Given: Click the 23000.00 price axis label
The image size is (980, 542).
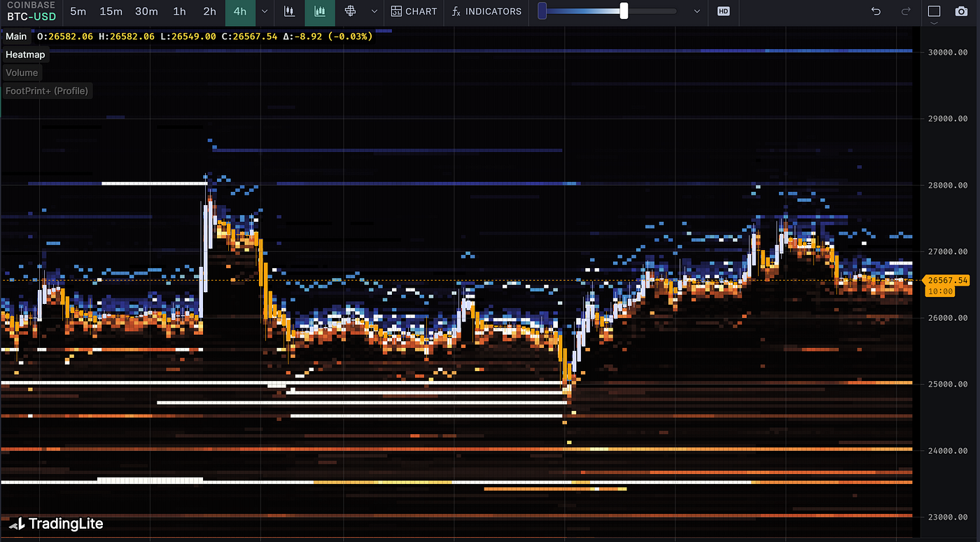Looking at the screenshot, I should [x=948, y=517].
